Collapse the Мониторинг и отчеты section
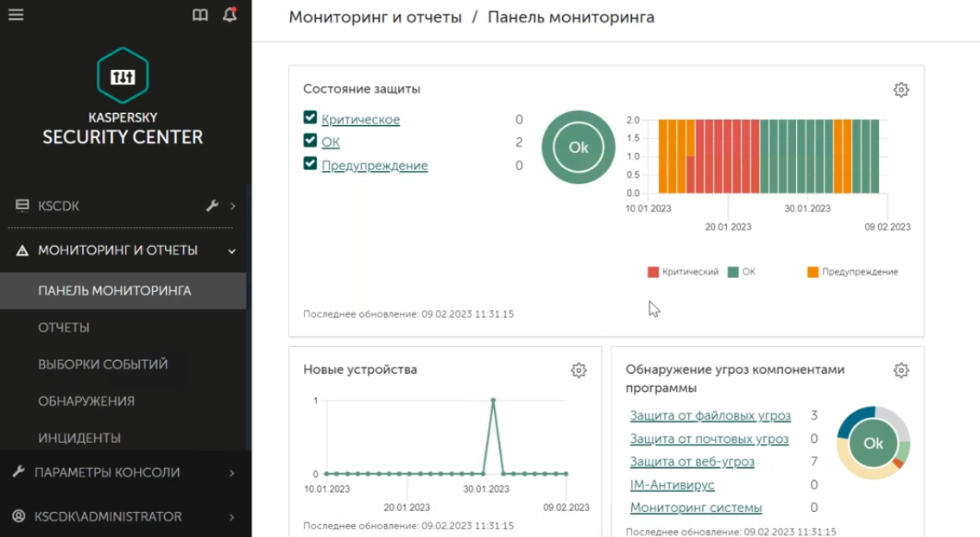Viewport: 980px width, 537px height. [x=232, y=251]
